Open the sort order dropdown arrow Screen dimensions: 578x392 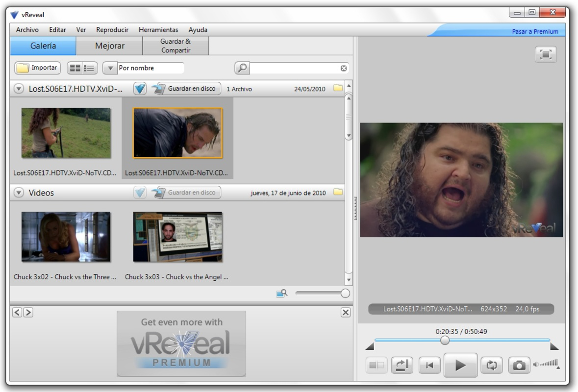[x=110, y=68]
